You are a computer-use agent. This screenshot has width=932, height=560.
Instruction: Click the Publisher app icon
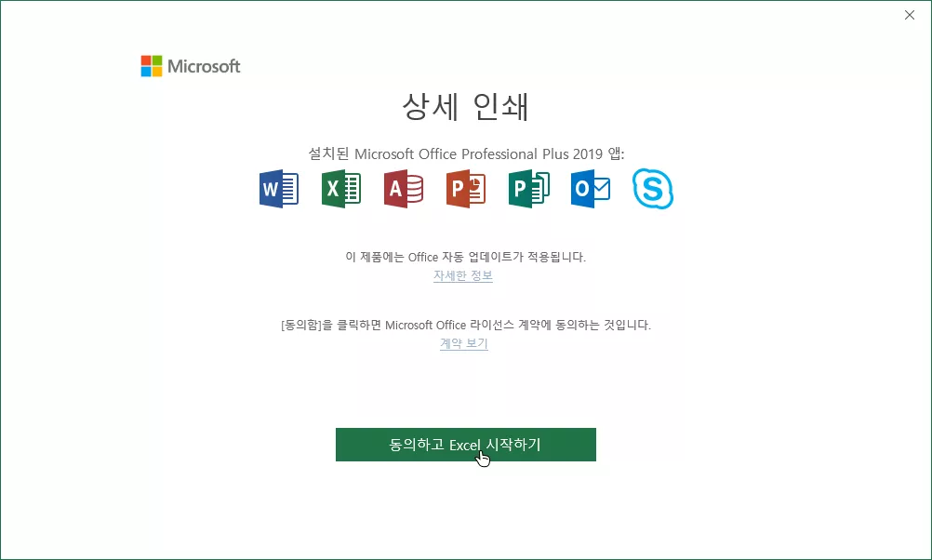pos(529,189)
